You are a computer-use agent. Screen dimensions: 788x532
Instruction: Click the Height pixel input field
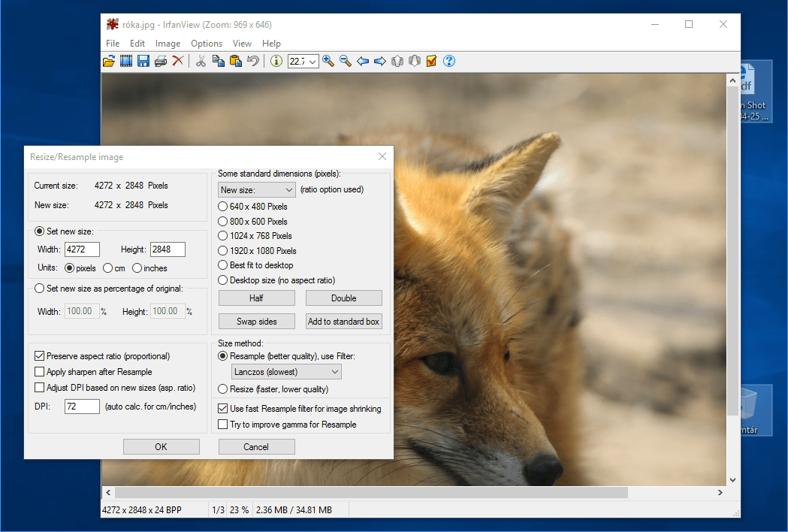168,249
